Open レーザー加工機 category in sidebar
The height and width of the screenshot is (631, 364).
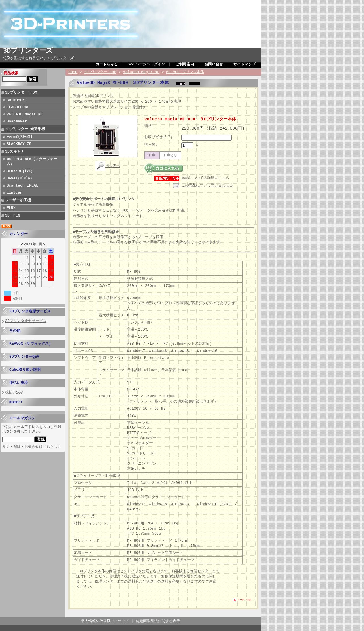pyautogui.click(x=33, y=200)
